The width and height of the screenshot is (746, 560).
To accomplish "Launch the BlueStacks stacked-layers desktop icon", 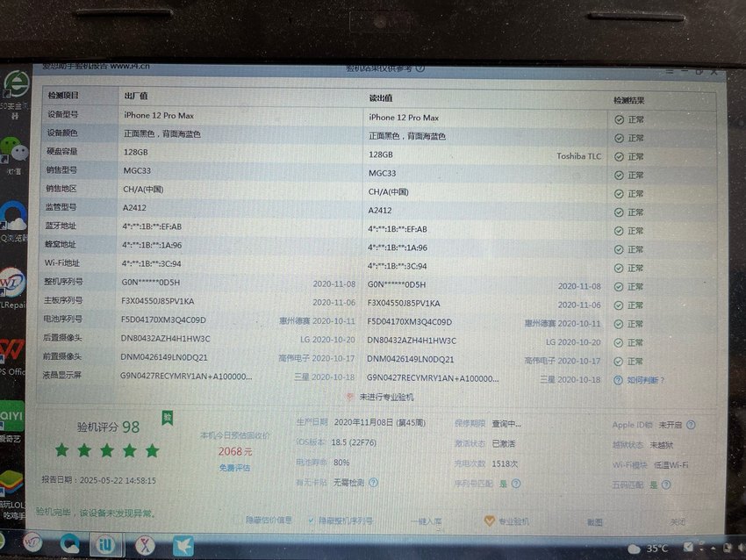I will pos(11,483).
